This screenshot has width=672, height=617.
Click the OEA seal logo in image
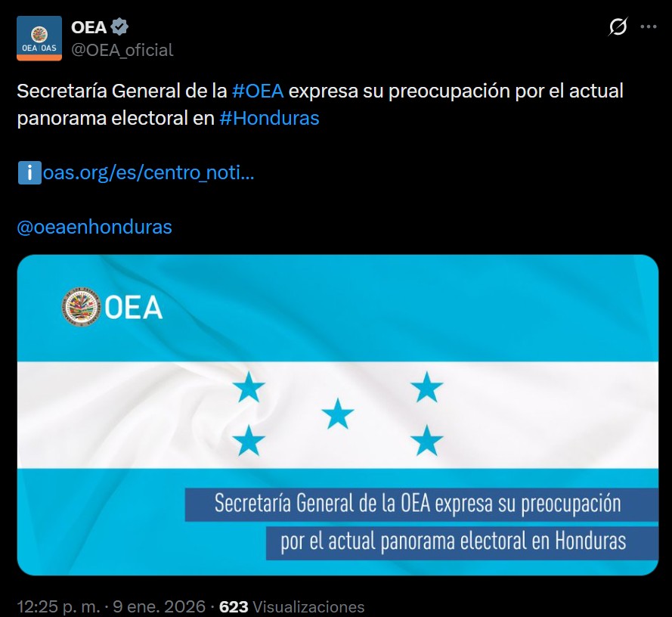pos(81,307)
